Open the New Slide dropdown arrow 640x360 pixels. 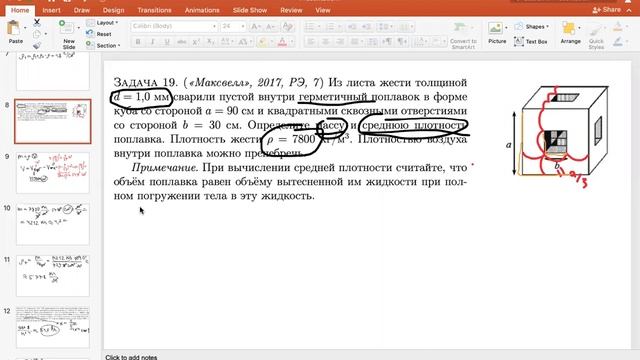[x=78, y=28]
